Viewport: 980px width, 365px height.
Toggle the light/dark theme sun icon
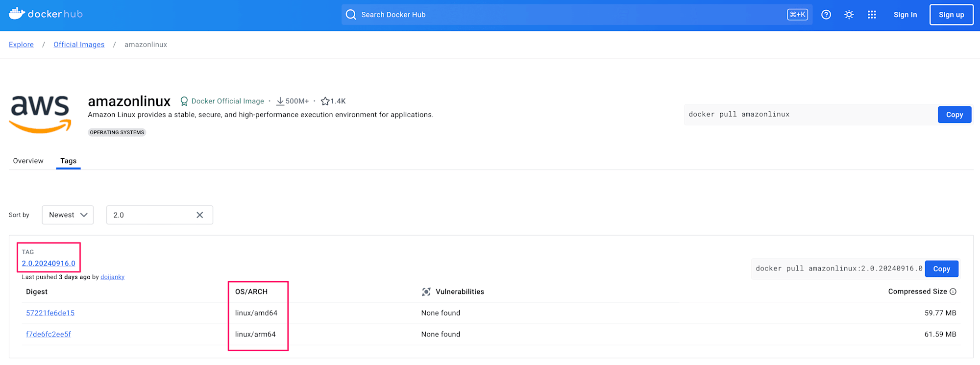tap(849, 15)
